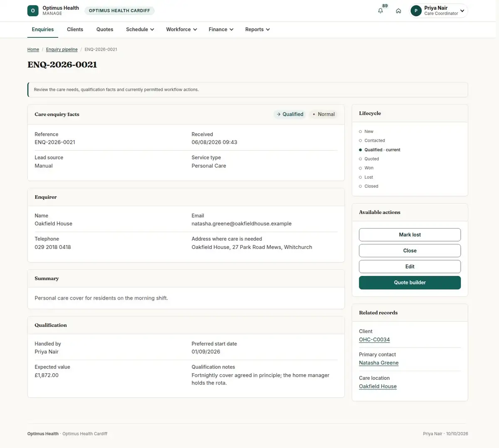The width and height of the screenshot is (499, 448).
Task: Open the Oakfield House care location link
Action: click(x=378, y=386)
